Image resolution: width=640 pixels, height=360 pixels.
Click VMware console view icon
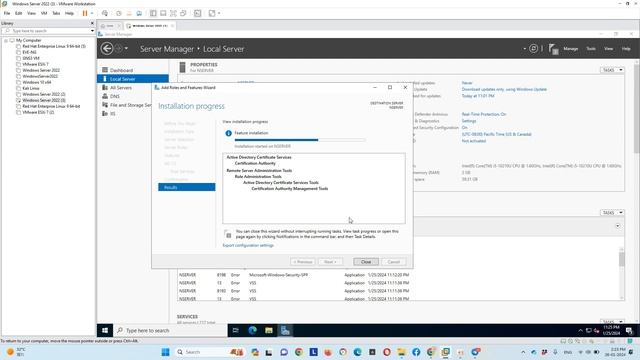click(198, 13)
